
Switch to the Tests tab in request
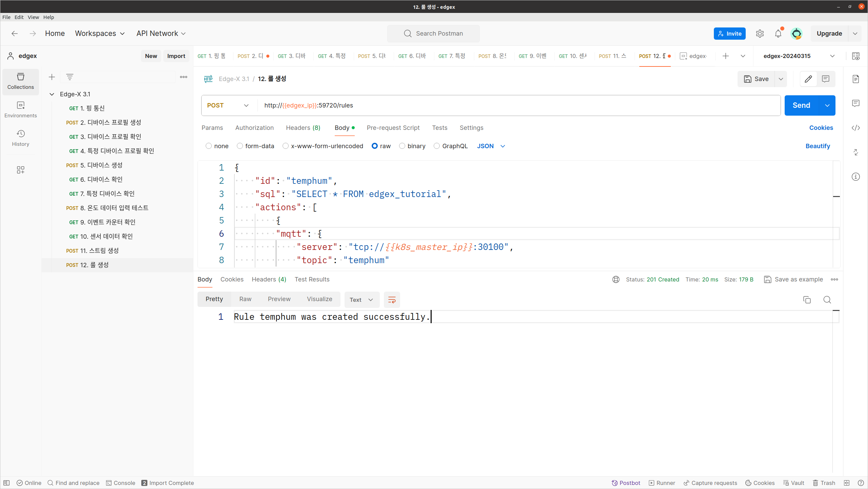[440, 128]
